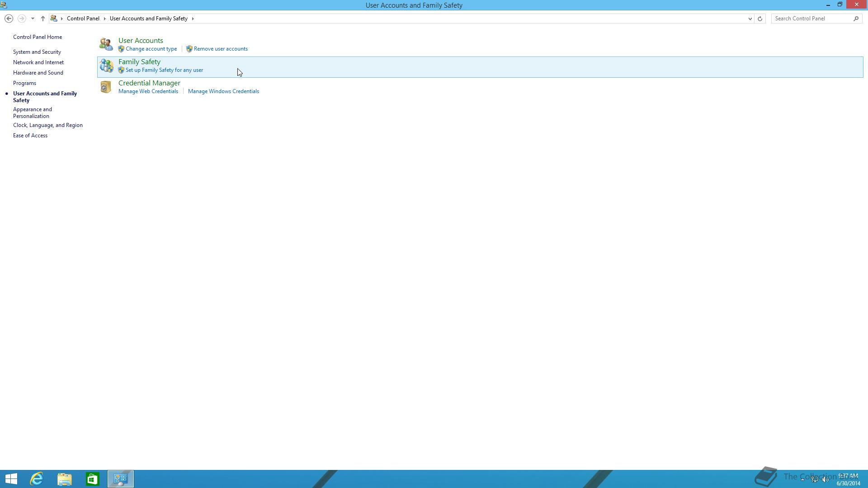The width and height of the screenshot is (868, 488).
Task: Click Set up Family Safety for any user
Action: pyautogui.click(x=164, y=70)
